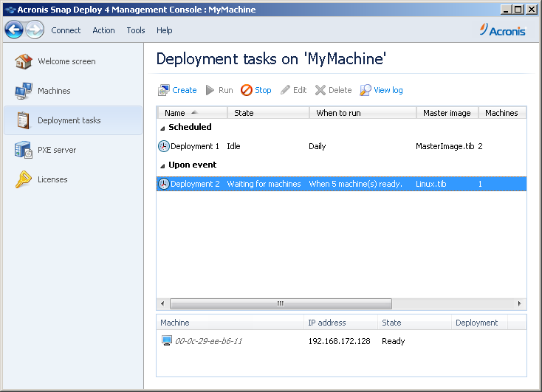
Task: Open the Tools menu
Action: click(136, 30)
